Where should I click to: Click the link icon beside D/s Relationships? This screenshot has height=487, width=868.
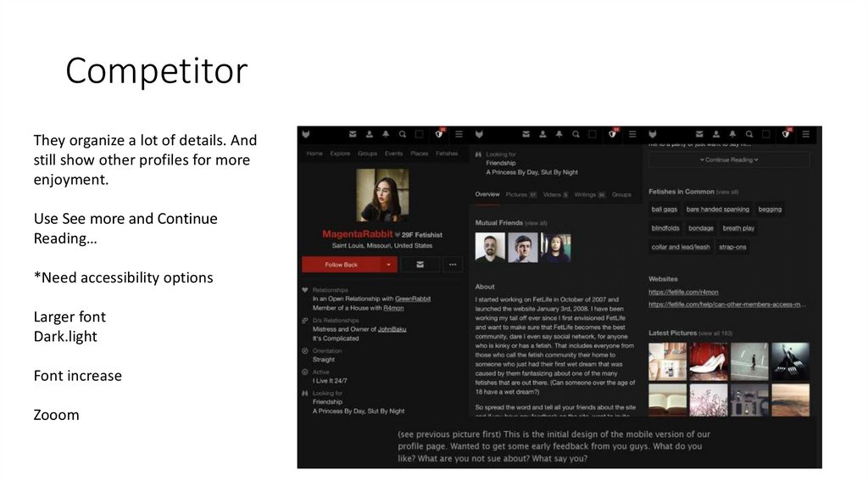(x=304, y=320)
